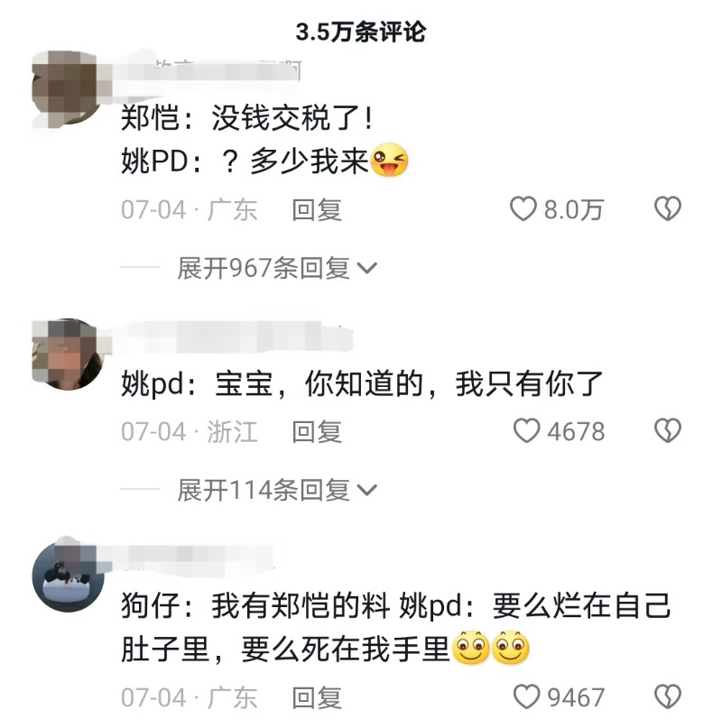This screenshot has width=722, height=728.
Task: Tap the 3.5万条评论 header title
Action: point(360,32)
